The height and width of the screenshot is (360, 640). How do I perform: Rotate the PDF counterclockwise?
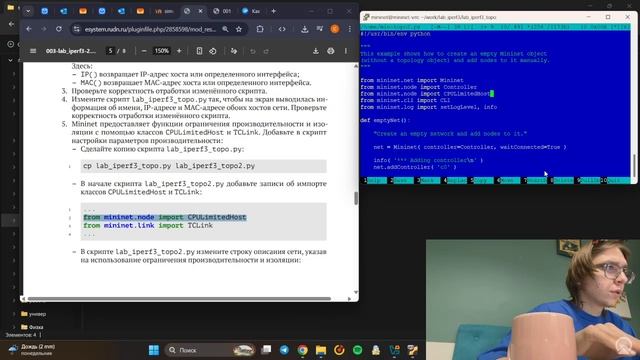click(213, 51)
